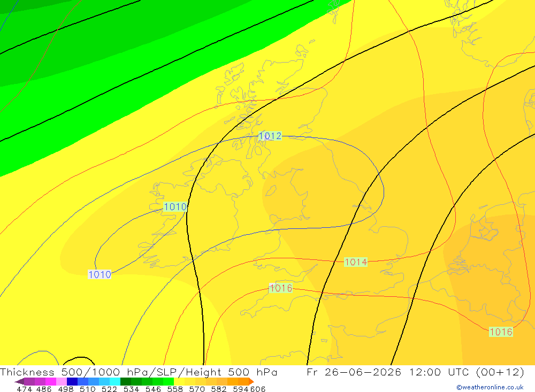Click the legend value 498
This screenshot has width=535, height=392.
coord(66,389)
